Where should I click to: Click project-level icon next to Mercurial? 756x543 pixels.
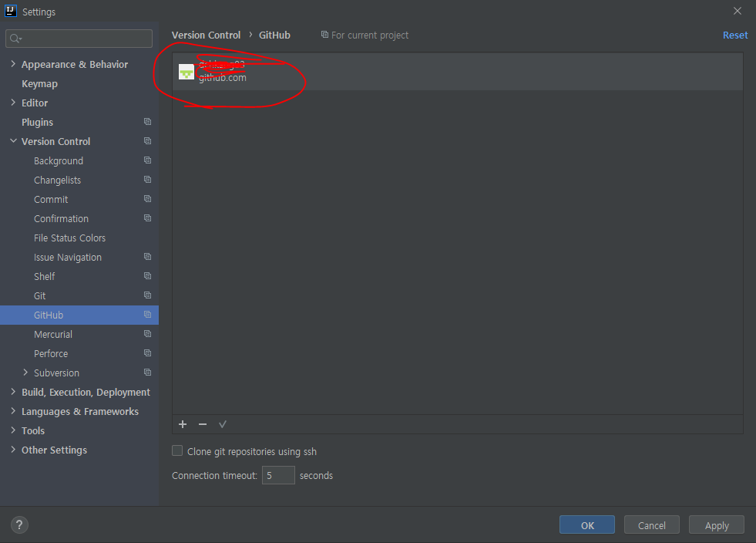pyautogui.click(x=147, y=334)
